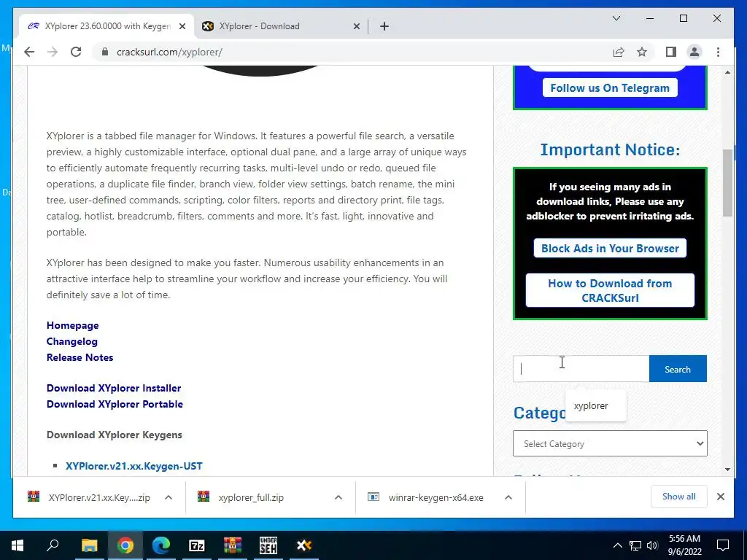Open Chrome profile avatar
Viewport: 747px width, 560px height.
(694, 52)
